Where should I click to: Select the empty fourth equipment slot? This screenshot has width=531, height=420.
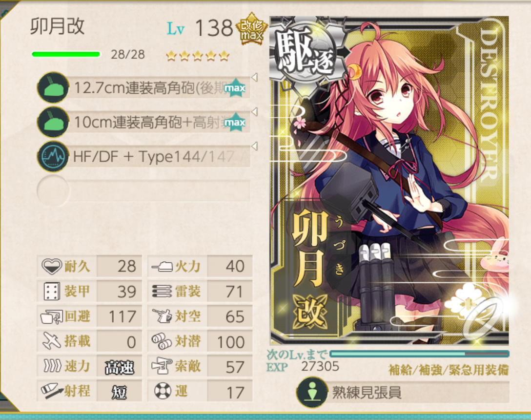tap(144, 191)
